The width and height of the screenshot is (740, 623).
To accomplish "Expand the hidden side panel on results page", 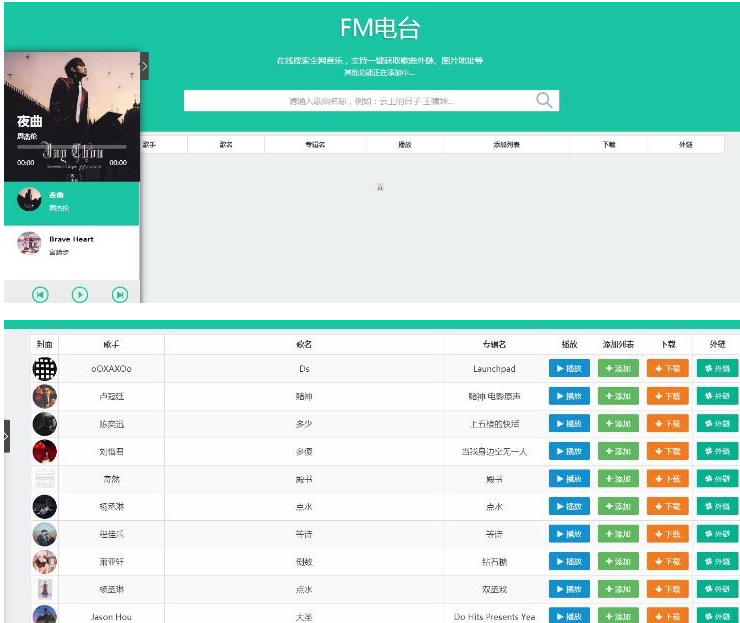I will 6,436.
